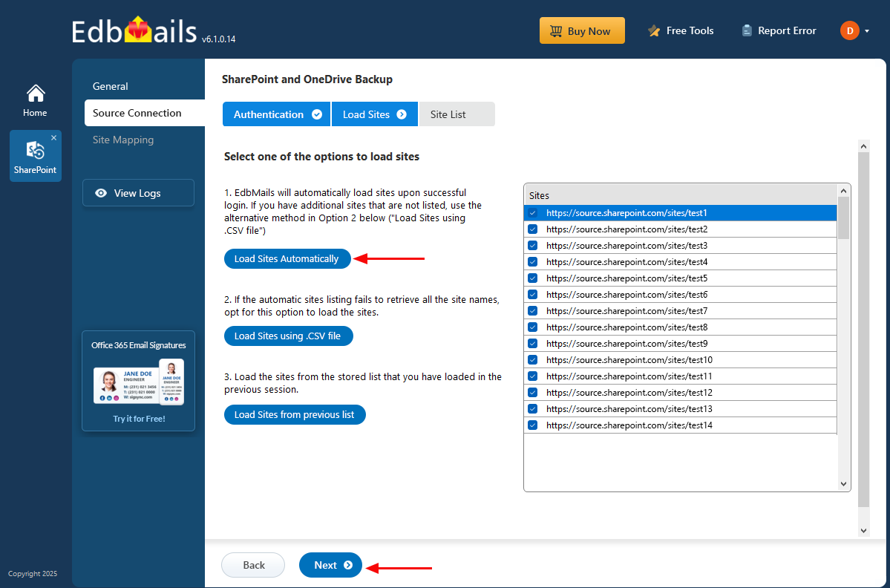Image resolution: width=890 pixels, height=588 pixels.
Task: Open Report Error
Action: (x=779, y=30)
